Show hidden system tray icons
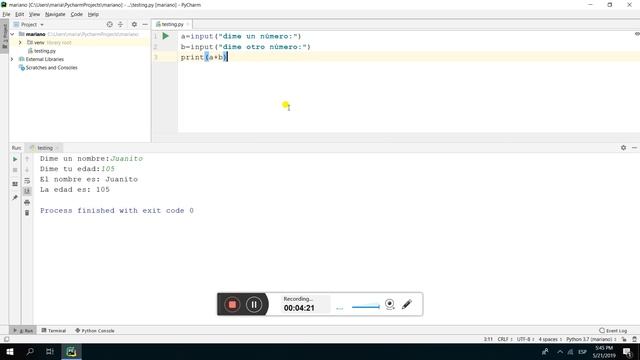This screenshot has height=360, width=640. [x=560, y=352]
